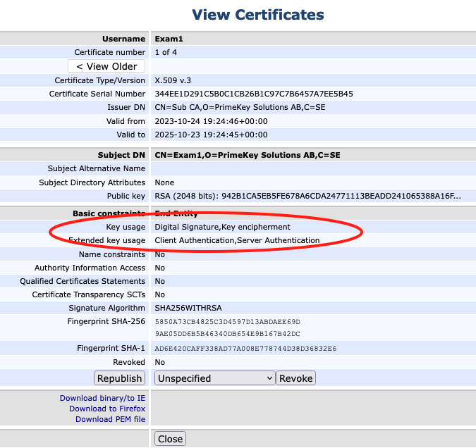Click the SHA256WITHRSA signature algorithm value
Image resolution: width=476 pixels, height=448 pixels.
click(188, 308)
